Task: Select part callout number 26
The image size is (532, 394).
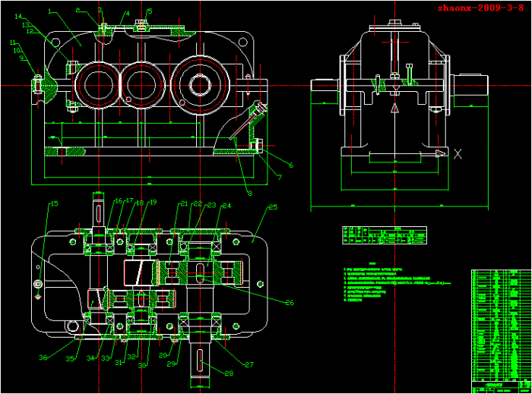Action: click(x=289, y=302)
